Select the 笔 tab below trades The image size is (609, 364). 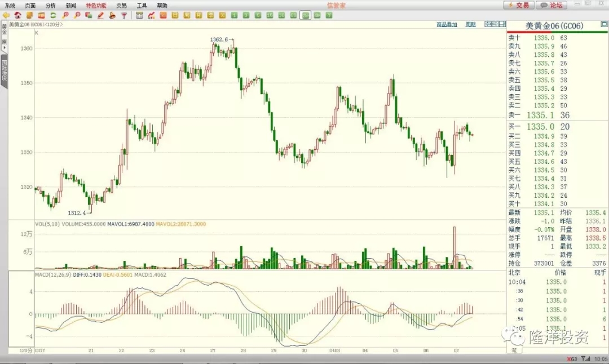tap(514, 350)
